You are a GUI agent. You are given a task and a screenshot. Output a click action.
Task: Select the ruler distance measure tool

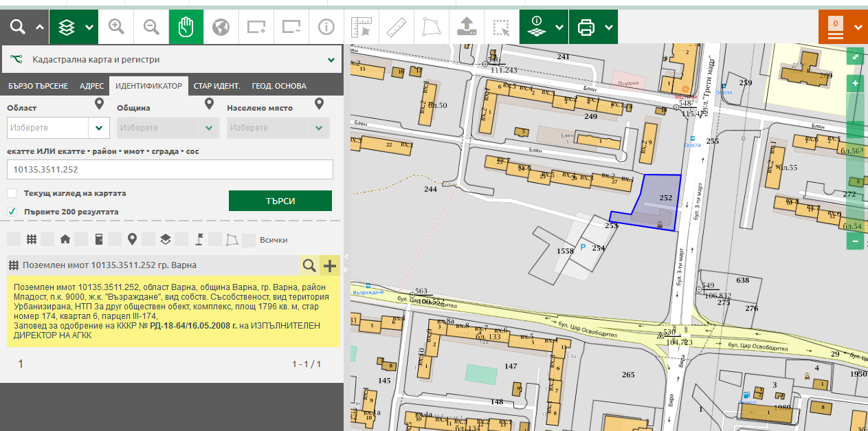point(397,27)
